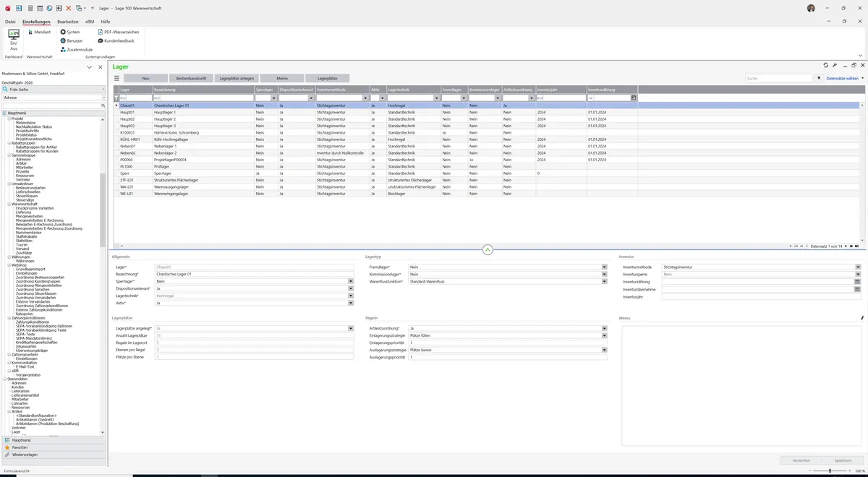Click the Suche field above the table

pyautogui.click(x=779, y=78)
